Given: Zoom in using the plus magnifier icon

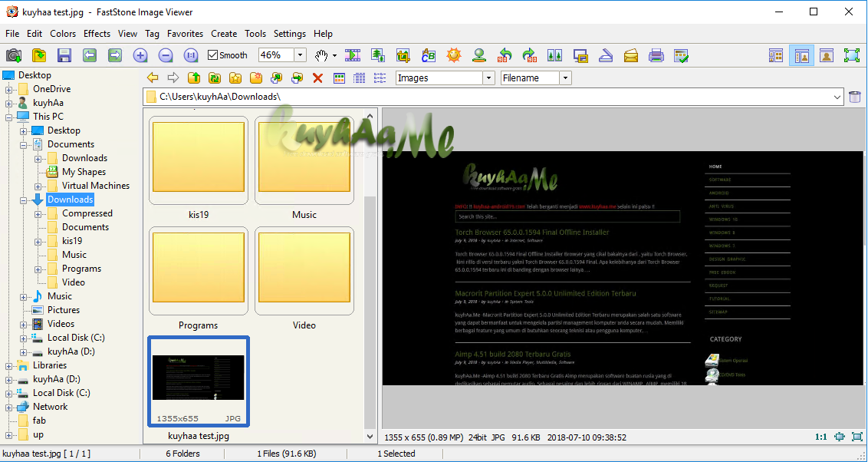Looking at the screenshot, I should [140, 54].
